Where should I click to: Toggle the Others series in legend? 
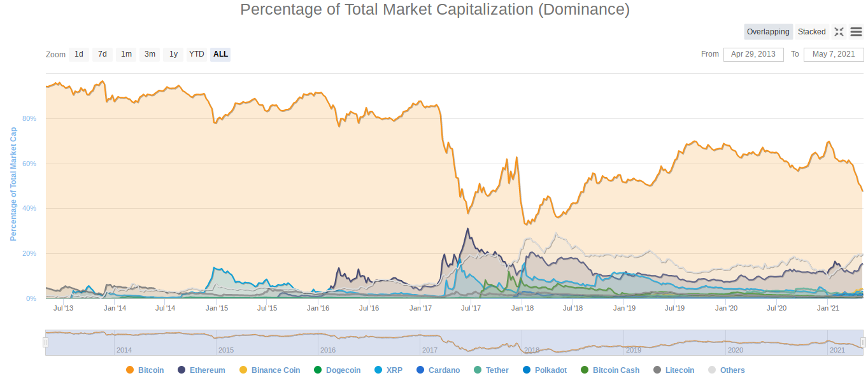tap(732, 370)
